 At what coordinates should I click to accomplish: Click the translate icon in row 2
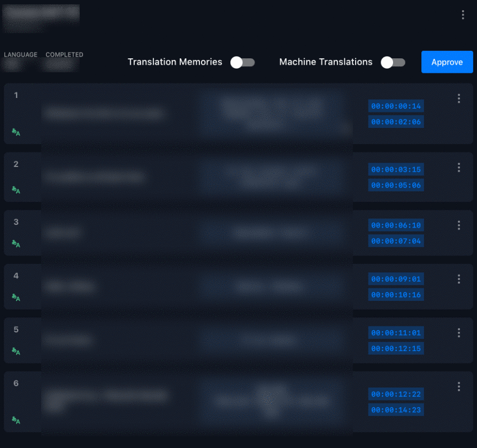[16, 190]
